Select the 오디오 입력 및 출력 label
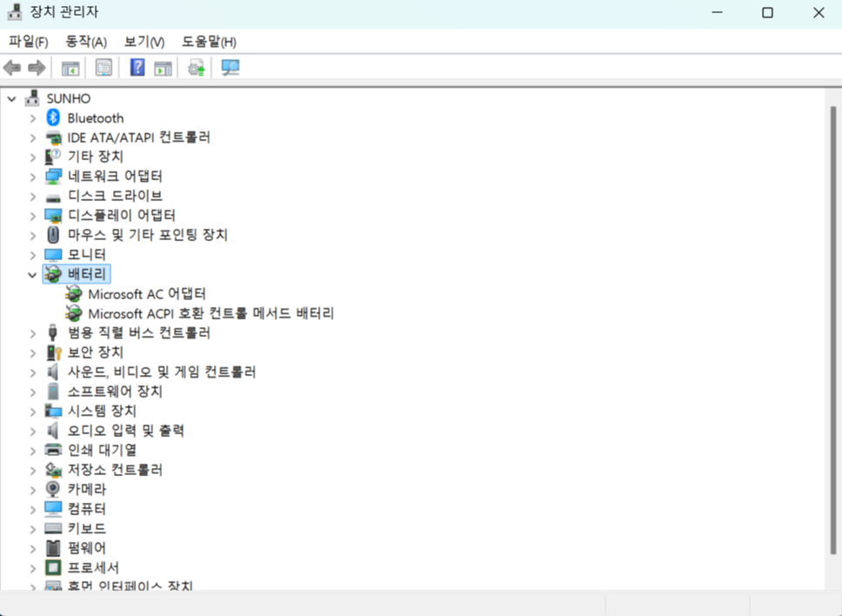Screen dimensions: 842x616 point(125,430)
